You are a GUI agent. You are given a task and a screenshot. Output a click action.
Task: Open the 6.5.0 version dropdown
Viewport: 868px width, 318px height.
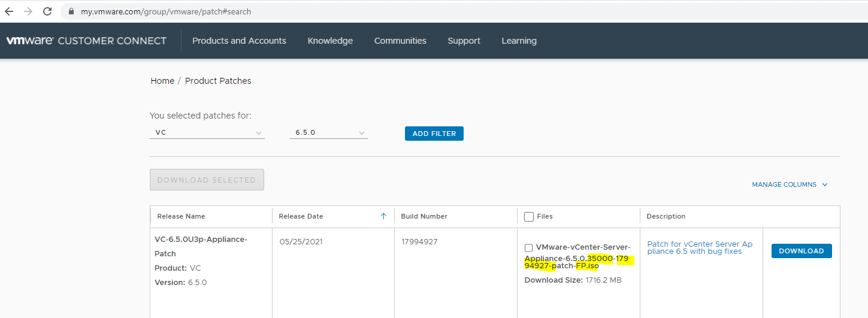pyautogui.click(x=329, y=132)
